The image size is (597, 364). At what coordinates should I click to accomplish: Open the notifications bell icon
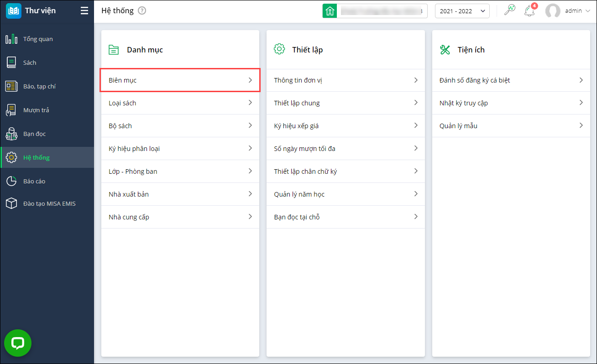pyautogui.click(x=529, y=11)
